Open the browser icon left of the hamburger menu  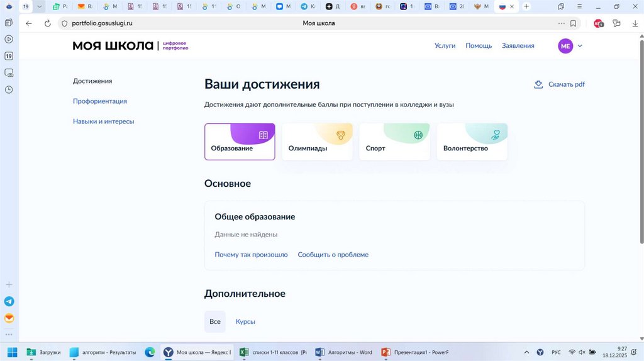click(561, 6)
